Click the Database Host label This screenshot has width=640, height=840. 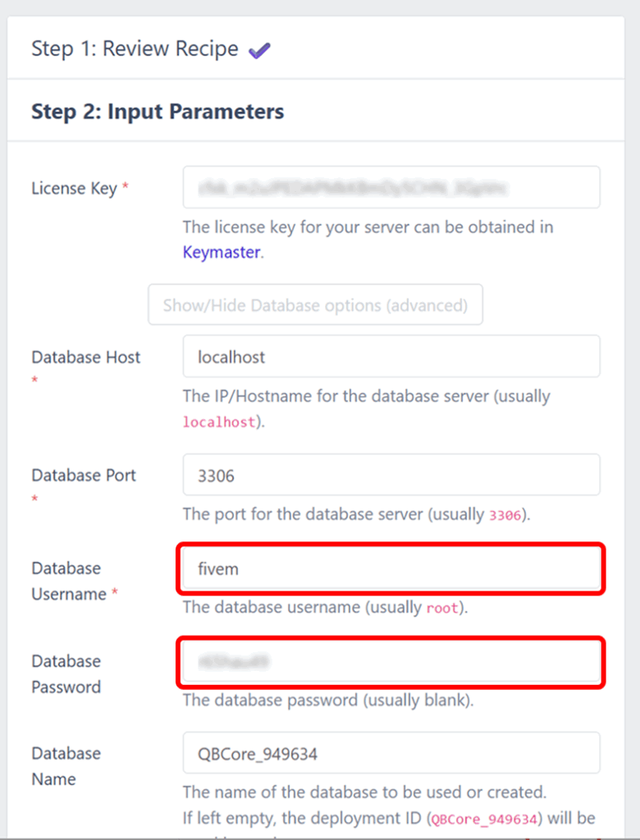(x=85, y=357)
